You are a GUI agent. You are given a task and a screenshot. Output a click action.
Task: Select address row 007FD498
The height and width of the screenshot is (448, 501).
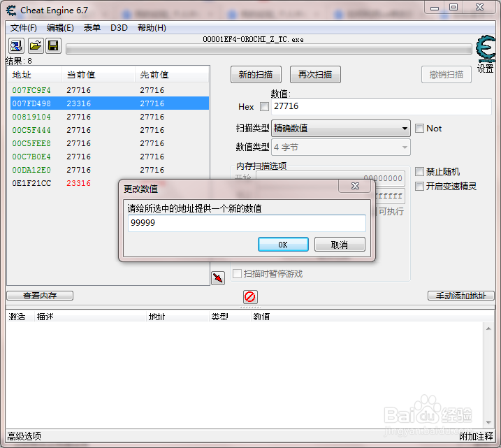[109, 103]
